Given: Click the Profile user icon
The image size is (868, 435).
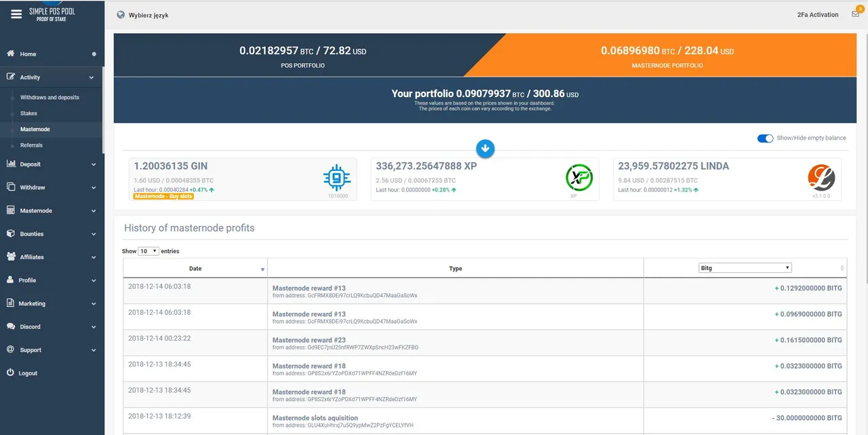Looking at the screenshot, I should [11, 280].
